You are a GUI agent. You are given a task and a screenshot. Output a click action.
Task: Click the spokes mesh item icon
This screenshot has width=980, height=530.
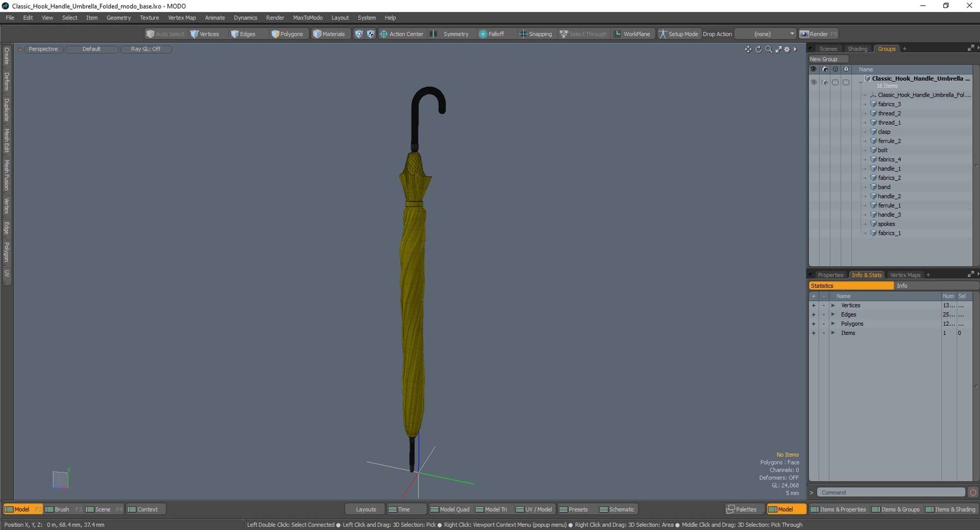click(873, 224)
